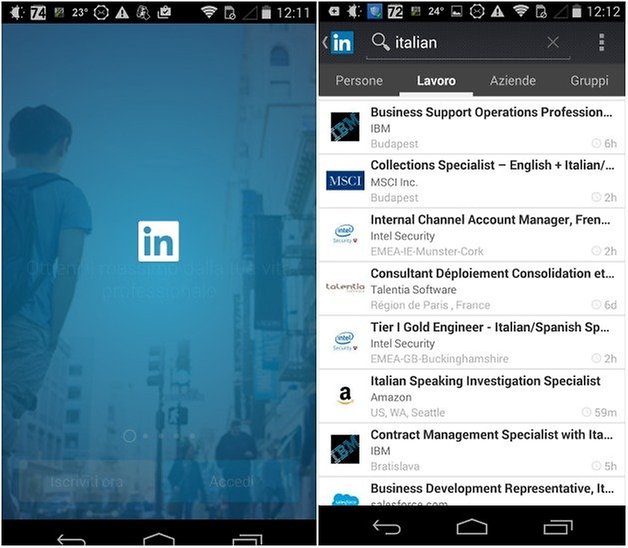
Task: Tap 24° temperature indicator on right phone
Action: point(436,11)
